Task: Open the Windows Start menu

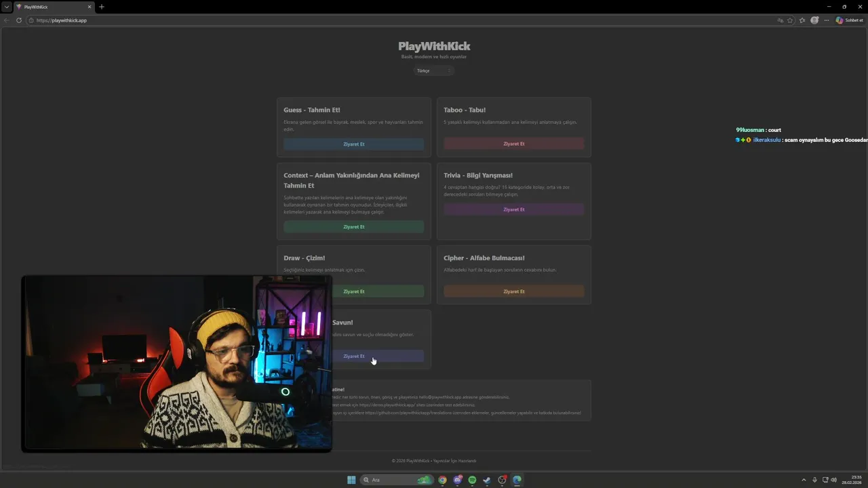Action: coord(351,480)
